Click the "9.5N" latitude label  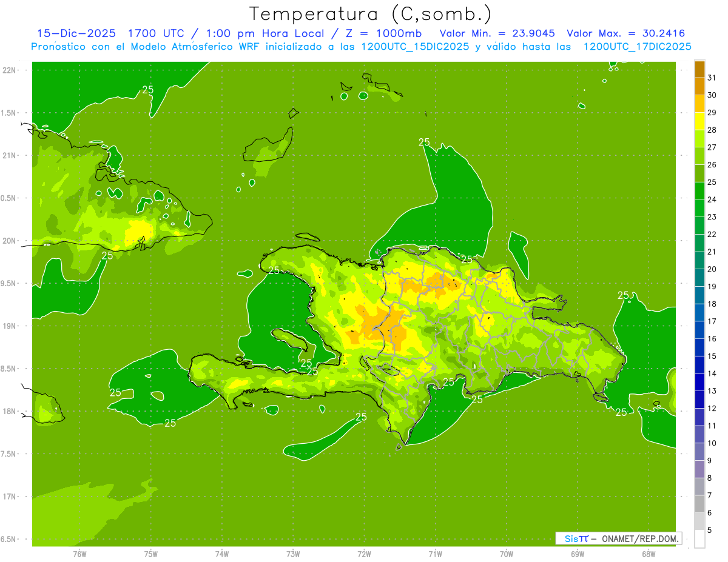coord(9,283)
